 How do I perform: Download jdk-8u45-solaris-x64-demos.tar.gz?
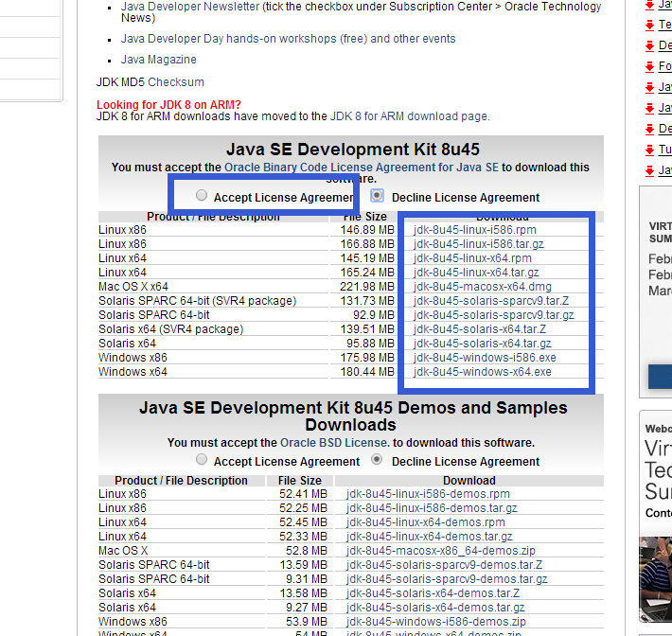coord(435,608)
